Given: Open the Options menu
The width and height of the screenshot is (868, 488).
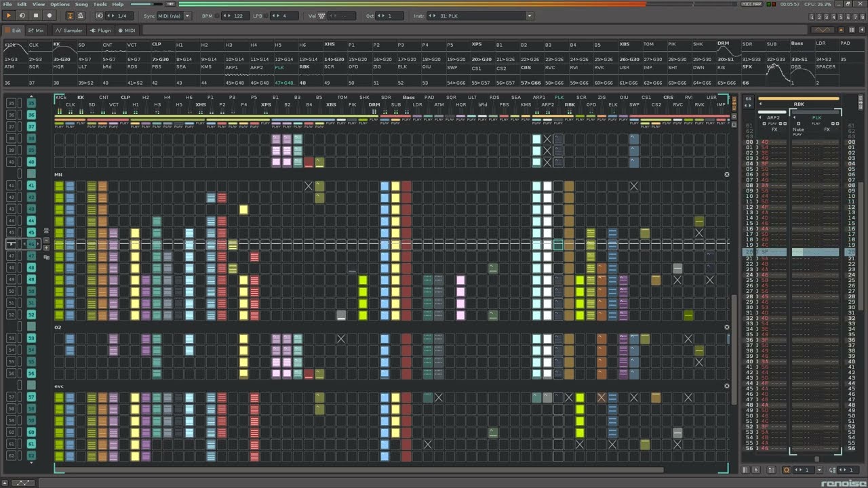Looking at the screenshot, I should coord(60,4).
